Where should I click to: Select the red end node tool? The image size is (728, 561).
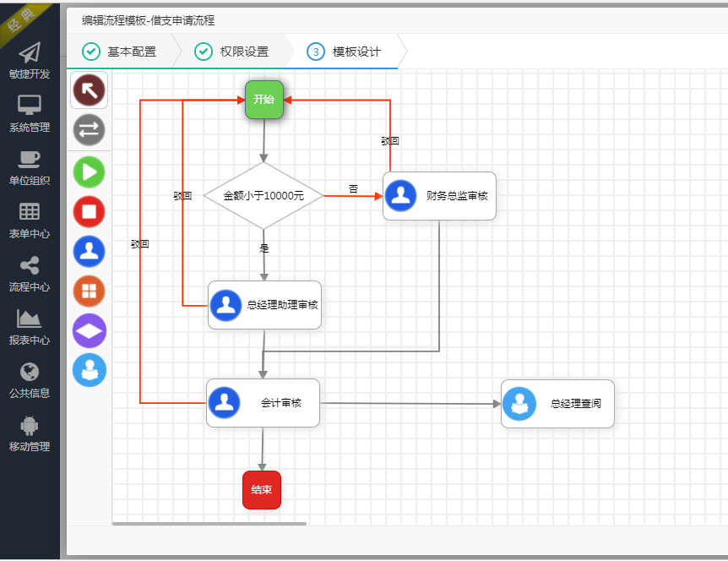[x=89, y=211]
